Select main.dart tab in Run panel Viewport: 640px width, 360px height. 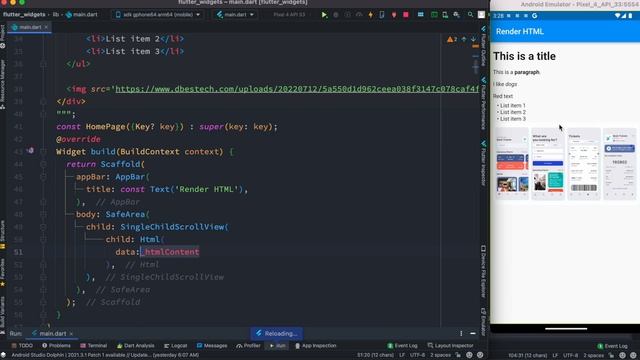[x=52, y=333]
